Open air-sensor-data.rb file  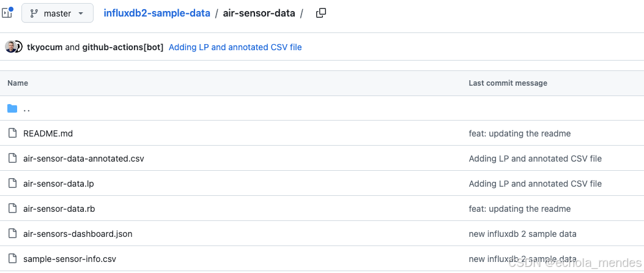[x=59, y=209]
